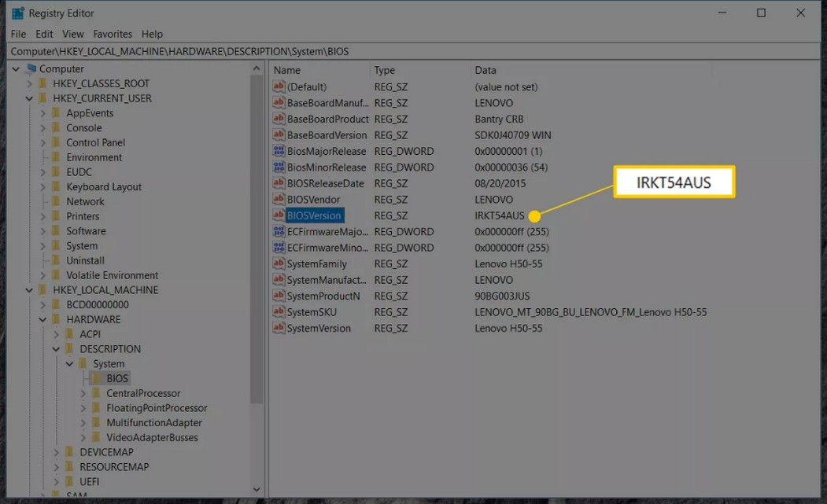Select the SystemProductN value name
The width and height of the screenshot is (827, 504).
click(323, 296)
